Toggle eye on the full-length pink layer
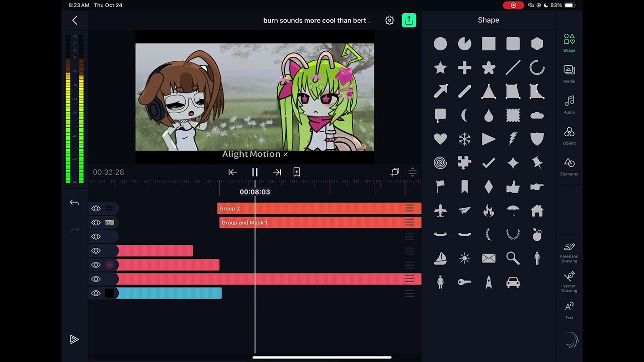The image size is (644, 362). (x=96, y=279)
